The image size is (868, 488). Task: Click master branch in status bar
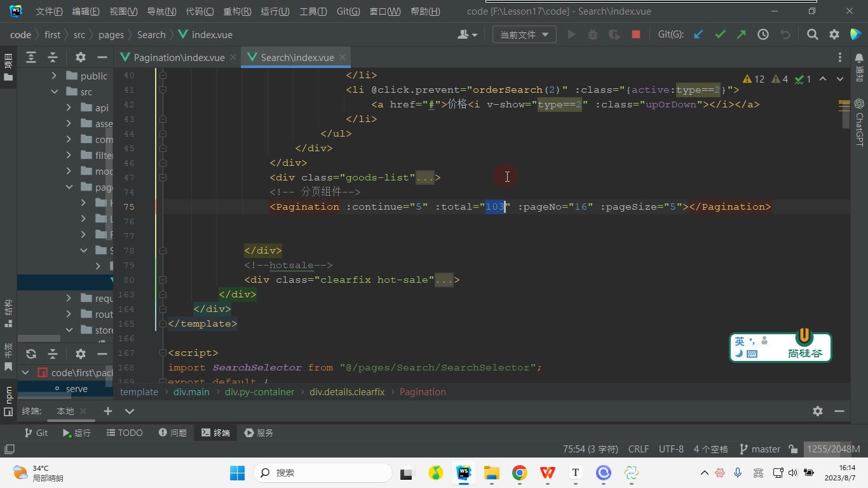[x=760, y=449]
